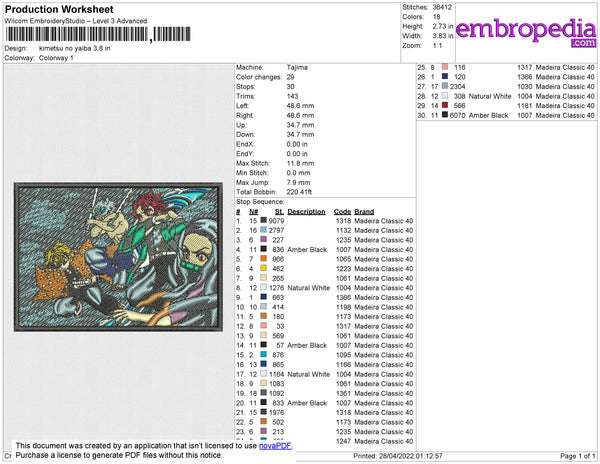Click the 'Page 1 of 1' footer text
This screenshot has width=600, height=464.
577,456
